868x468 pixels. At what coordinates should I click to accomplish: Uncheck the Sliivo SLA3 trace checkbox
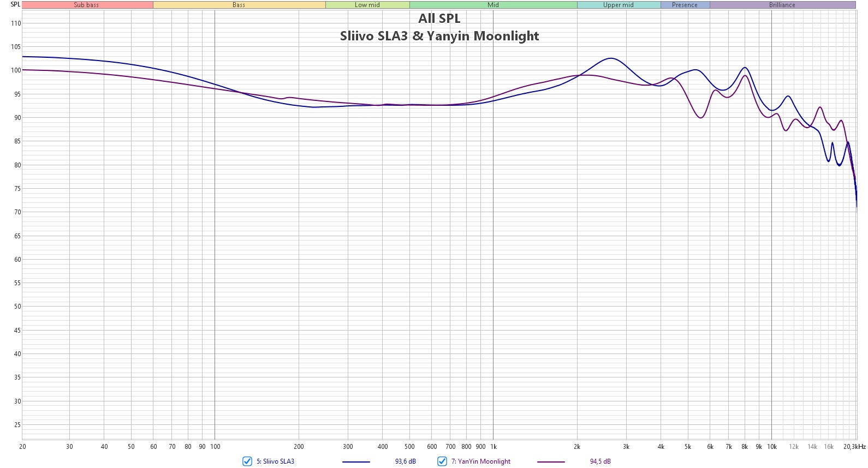click(x=247, y=461)
